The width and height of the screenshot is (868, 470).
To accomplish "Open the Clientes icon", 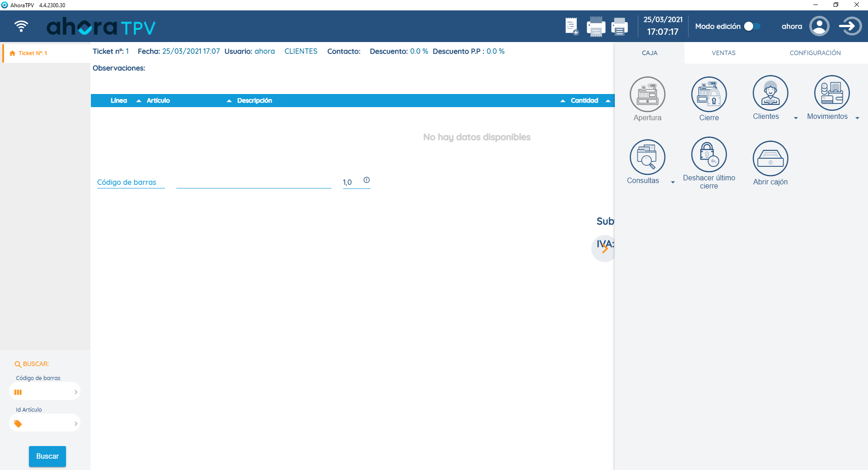I will pos(770,93).
